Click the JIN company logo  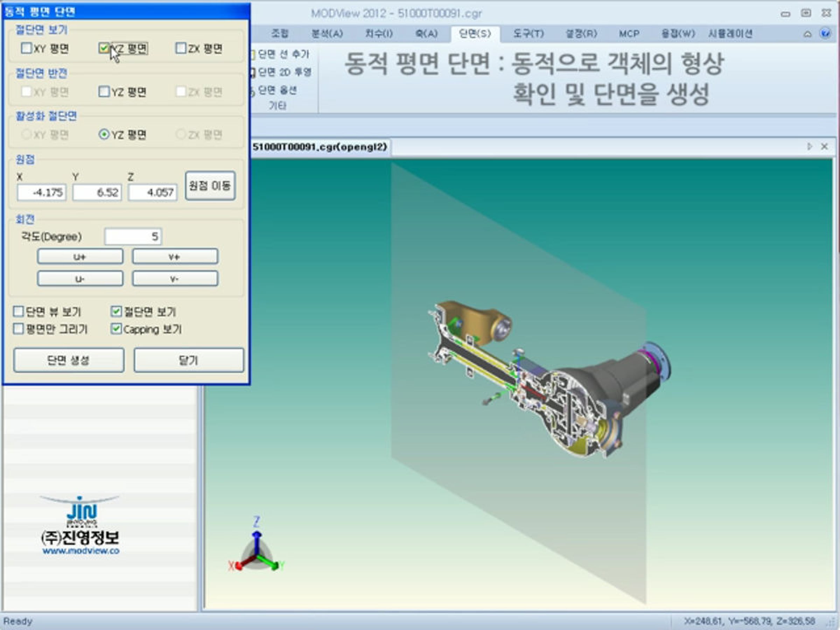click(x=81, y=511)
